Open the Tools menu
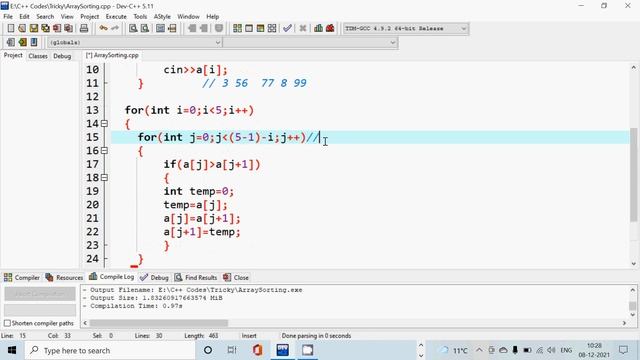 (140, 16)
